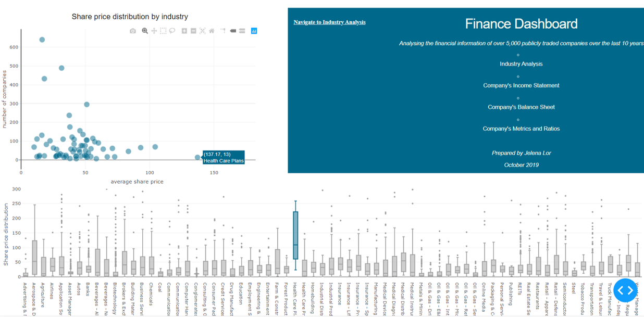
Task: Click the Coal x-axis label
Action: click(x=159, y=288)
